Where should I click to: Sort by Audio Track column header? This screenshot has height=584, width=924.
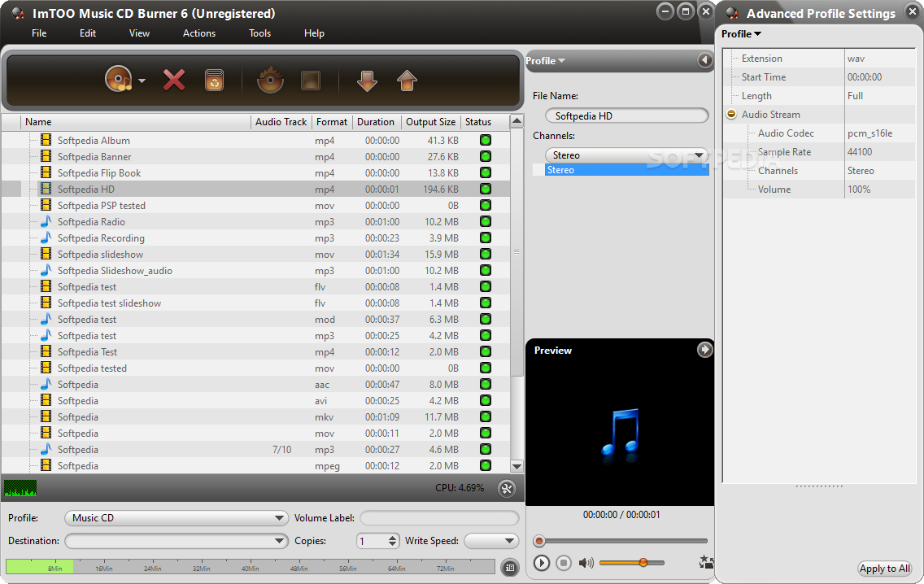[281, 122]
